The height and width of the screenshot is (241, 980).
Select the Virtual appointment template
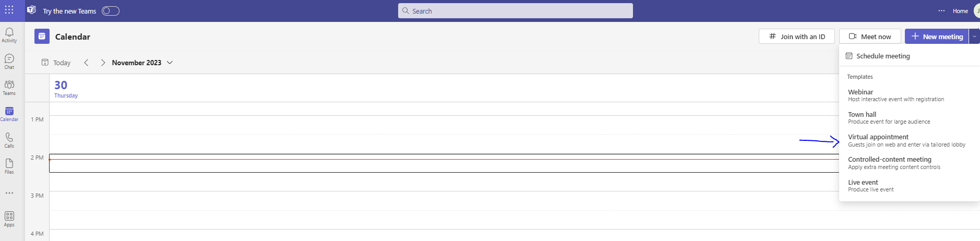click(906, 140)
